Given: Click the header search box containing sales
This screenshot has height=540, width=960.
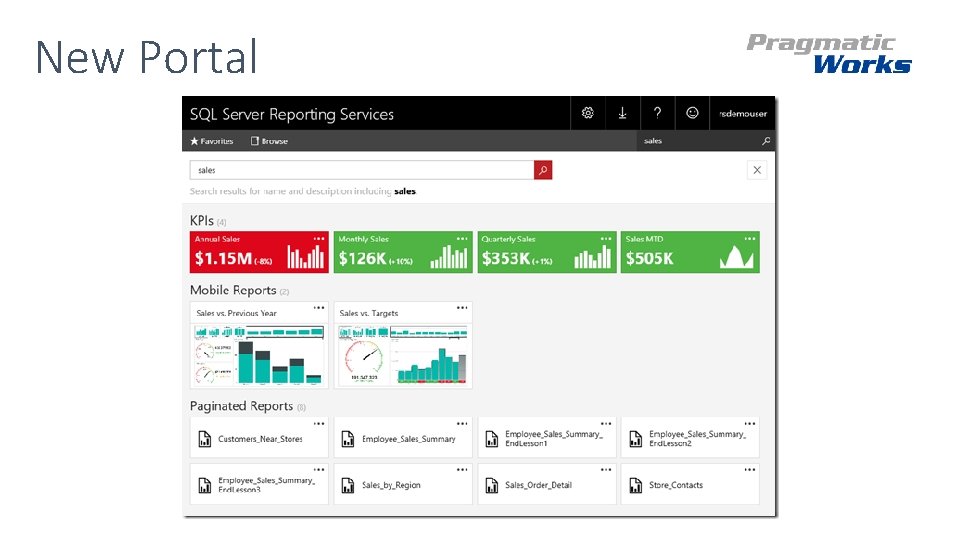Looking at the screenshot, I should 698,141.
